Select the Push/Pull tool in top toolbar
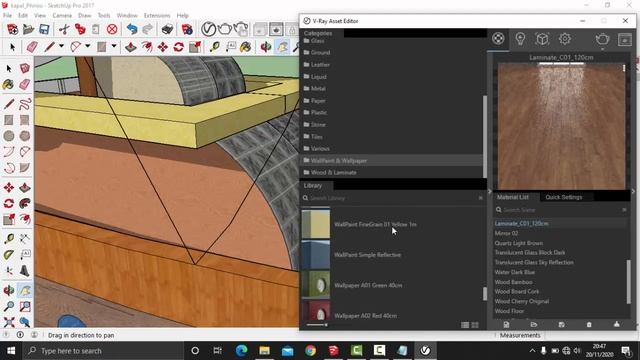 point(131,47)
